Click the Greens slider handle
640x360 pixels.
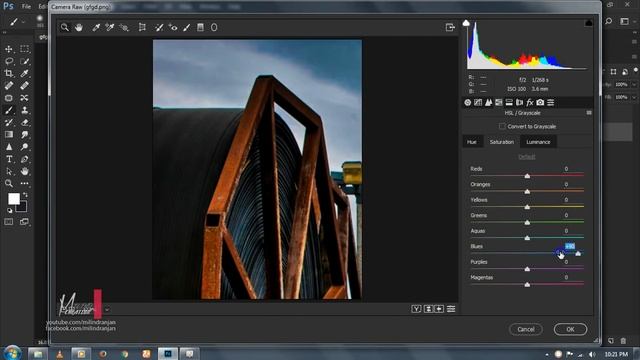[x=527, y=222]
